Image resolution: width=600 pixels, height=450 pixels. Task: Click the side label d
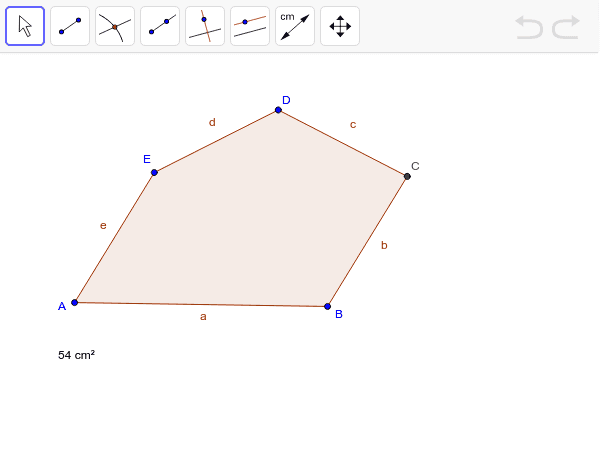212,122
